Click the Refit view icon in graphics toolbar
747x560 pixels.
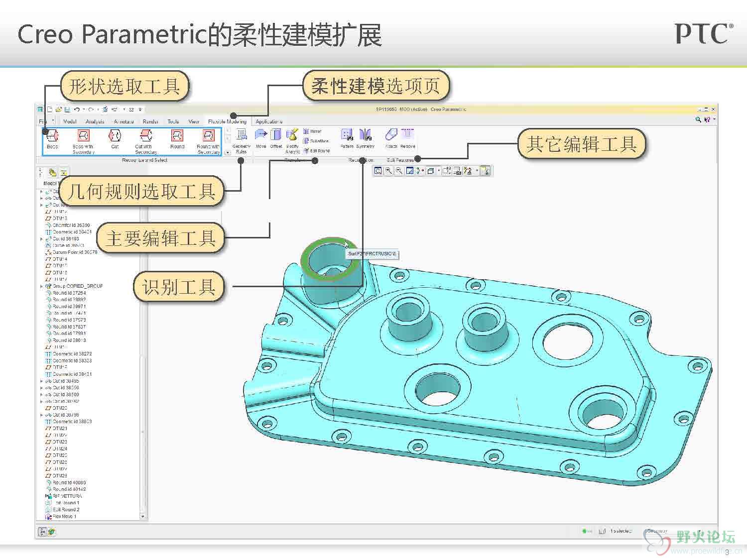(x=378, y=171)
